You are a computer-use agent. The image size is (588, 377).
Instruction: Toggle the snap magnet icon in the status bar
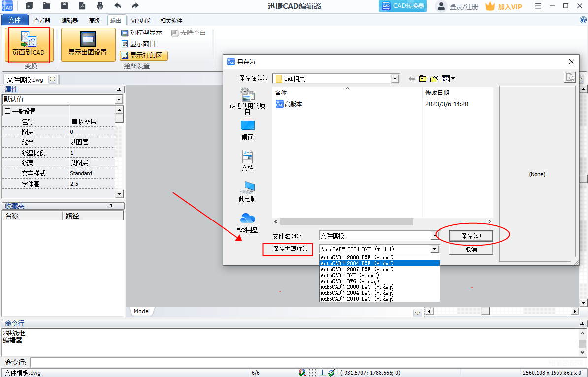pos(302,373)
